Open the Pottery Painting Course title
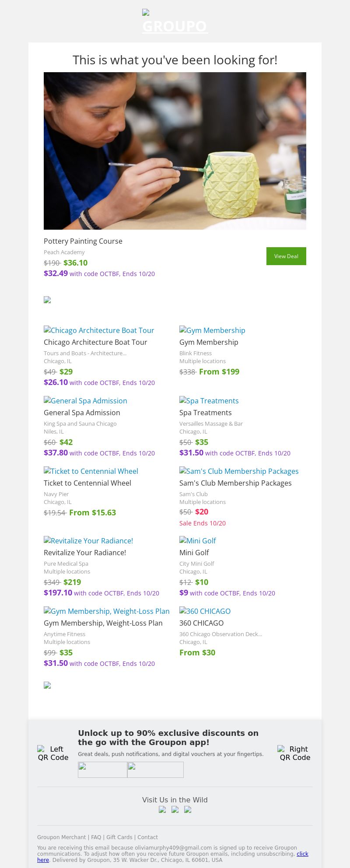The image size is (350, 868). [x=83, y=241]
